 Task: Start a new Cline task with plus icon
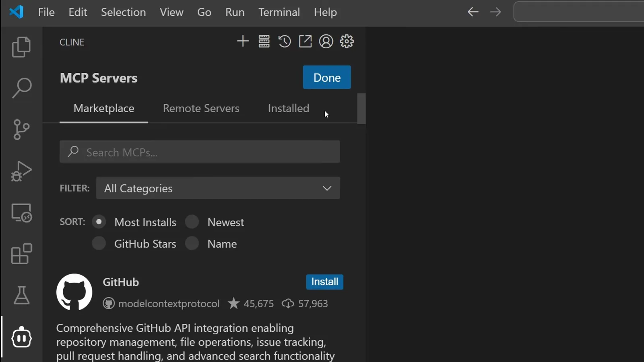point(243,41)
